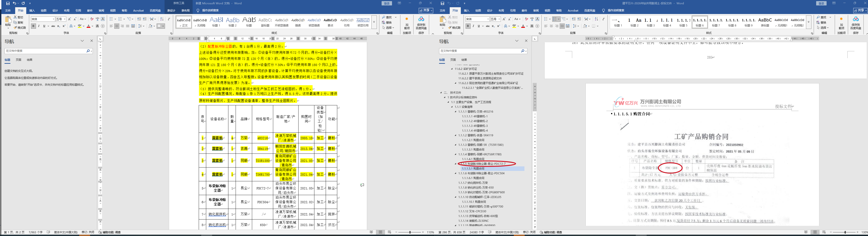The image size is (868, 236).
Task: Click 共享 button in left window
Action: (x=426, y=10)
